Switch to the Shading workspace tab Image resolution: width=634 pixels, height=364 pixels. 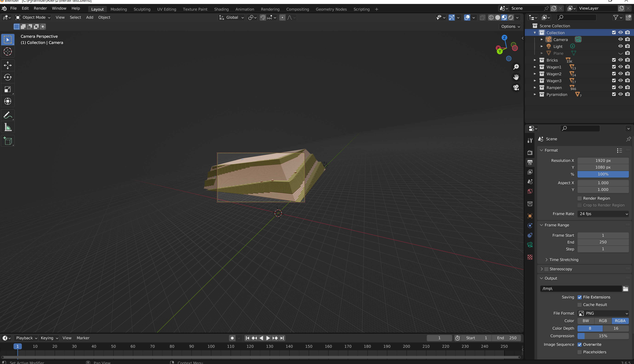pos(221,9)
